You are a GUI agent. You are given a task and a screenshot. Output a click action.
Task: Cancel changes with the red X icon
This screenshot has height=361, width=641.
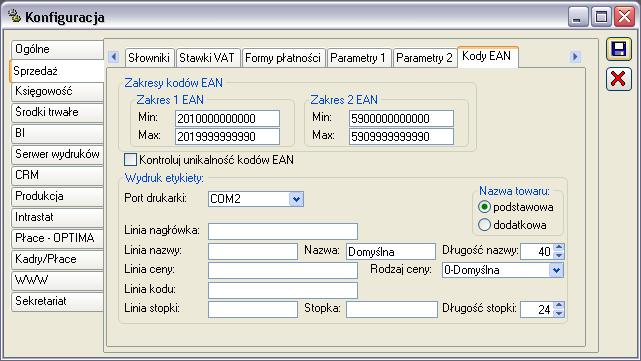coord(619,78)
